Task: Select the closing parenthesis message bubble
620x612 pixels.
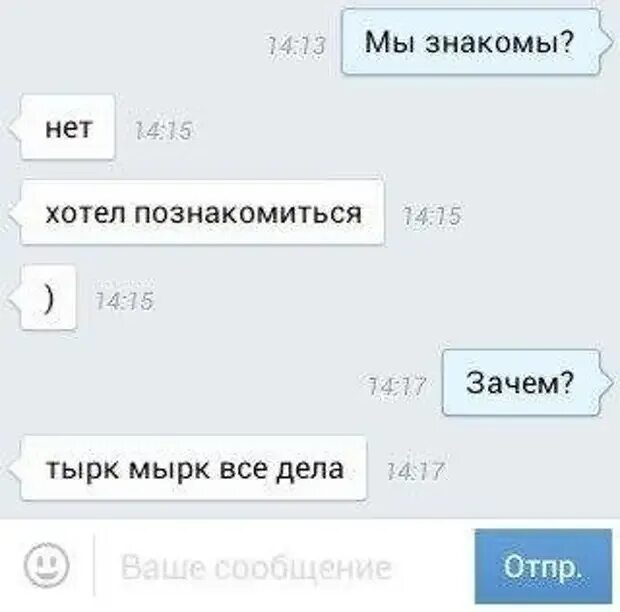Action: [49, 298]
